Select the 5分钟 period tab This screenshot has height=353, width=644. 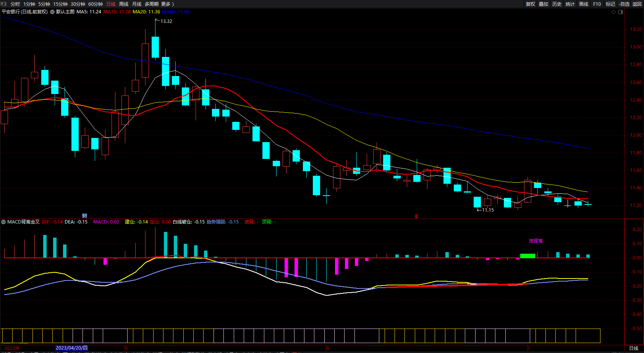coord(44,4)
